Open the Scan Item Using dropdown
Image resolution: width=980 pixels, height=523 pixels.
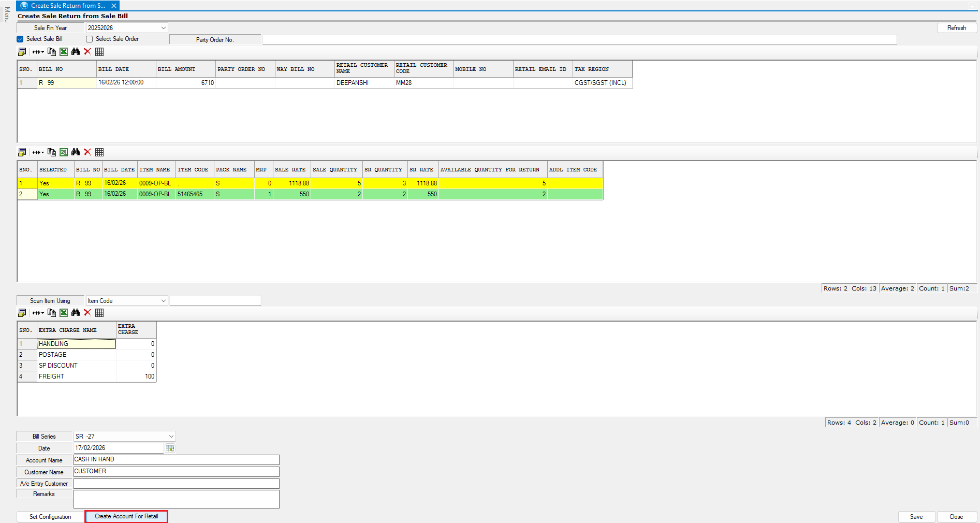164,301
